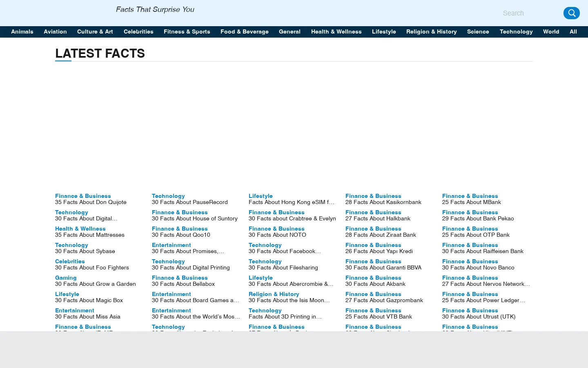Read "30 Facts About Sybase"
The width and height of the screenshot is (588, 368).
tap(85, 251)
